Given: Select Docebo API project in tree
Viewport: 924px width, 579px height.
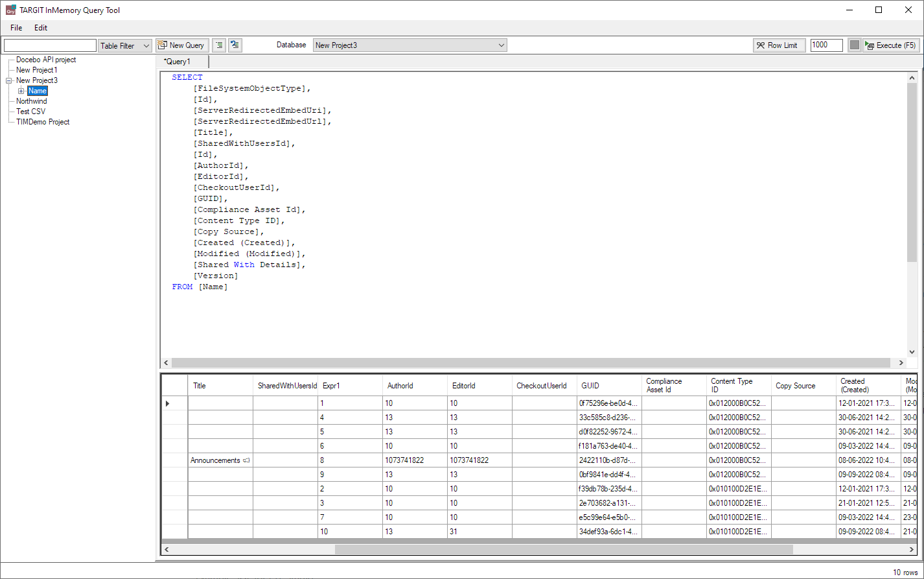Looking at the screenshot, I should [46, 60].
